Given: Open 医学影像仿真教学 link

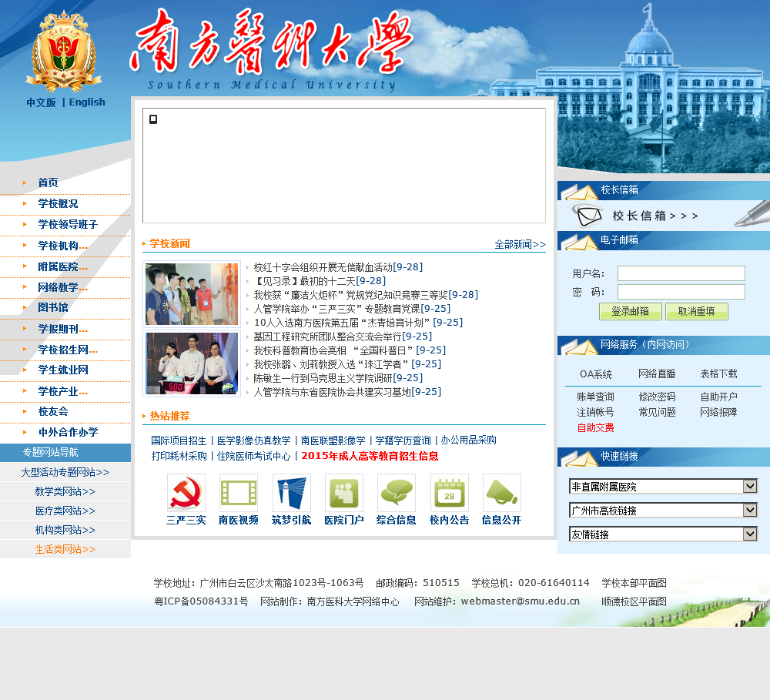Looking at the screenshot, I should click(x=254, y=440).
